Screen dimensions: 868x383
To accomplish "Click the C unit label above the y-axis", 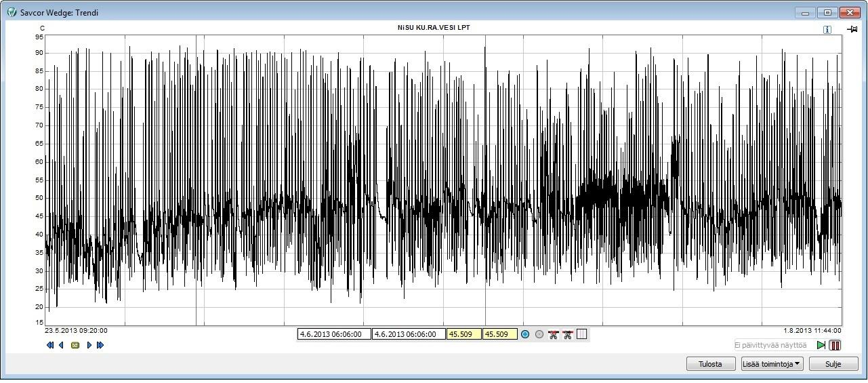I will tap(42, 28).
